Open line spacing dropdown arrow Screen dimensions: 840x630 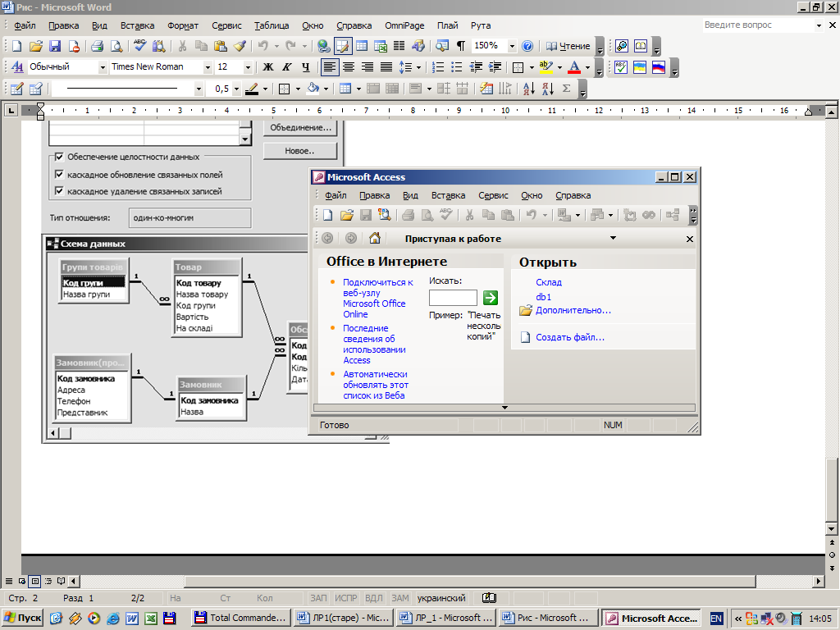(x=418, y=67)
